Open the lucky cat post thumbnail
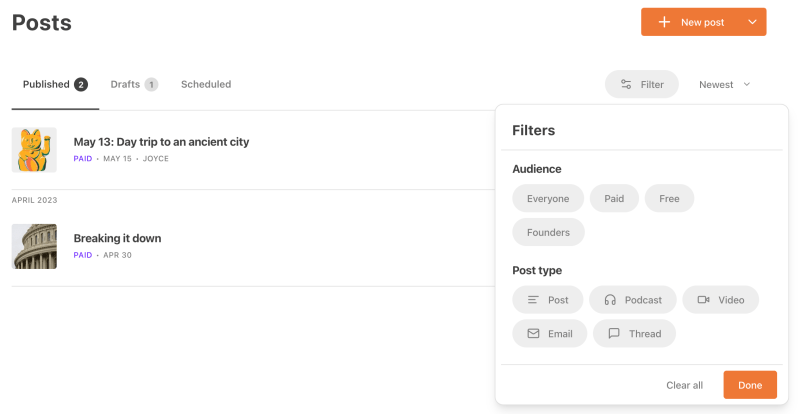Viewport: 800px width, 414px height. coord(34,150)
